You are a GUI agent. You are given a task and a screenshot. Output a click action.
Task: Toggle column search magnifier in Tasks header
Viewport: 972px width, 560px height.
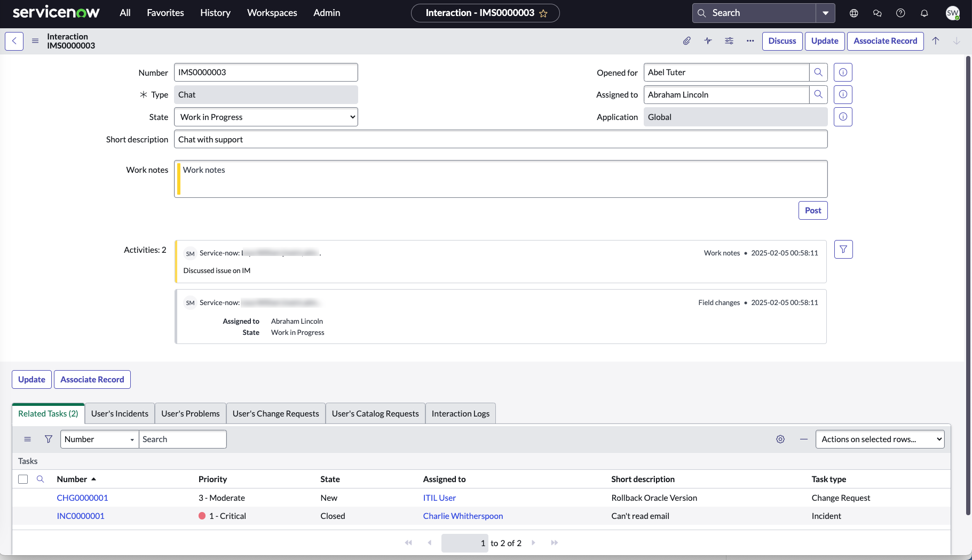(x=40, y=479)
